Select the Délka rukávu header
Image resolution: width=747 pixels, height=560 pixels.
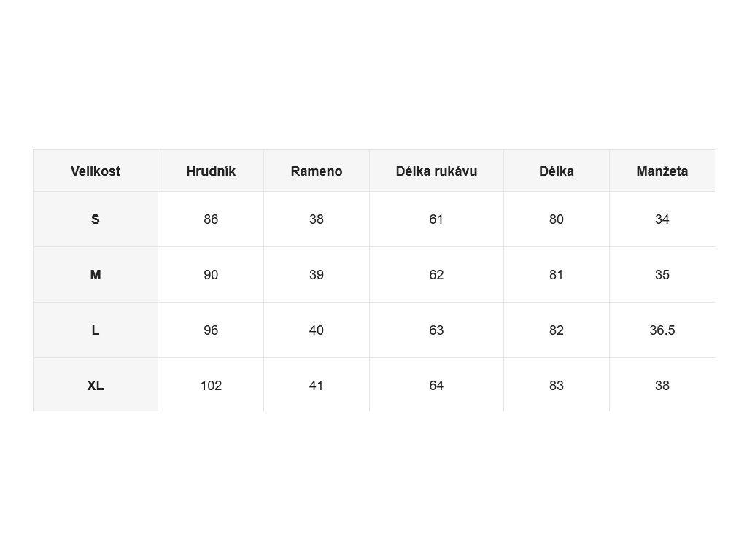(436, 171)
